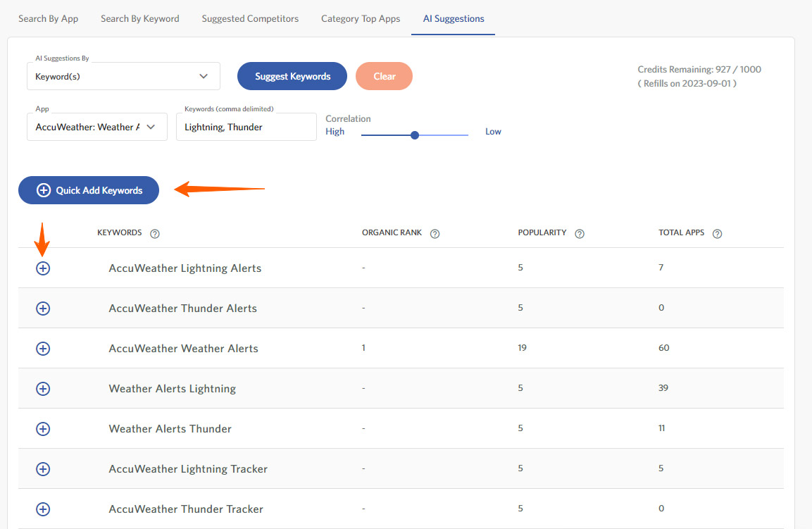Add Weather Alerts Thunder keyword plus icon
The image size is (812, 529).
click(x=43, y=429)
